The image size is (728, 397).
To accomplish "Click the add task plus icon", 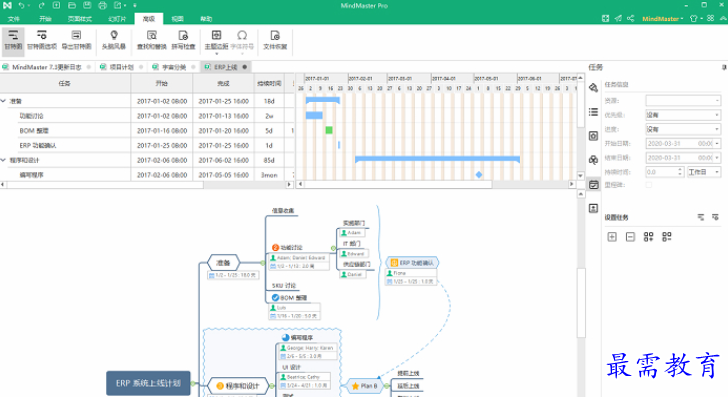I will click(x=612, y=237).
